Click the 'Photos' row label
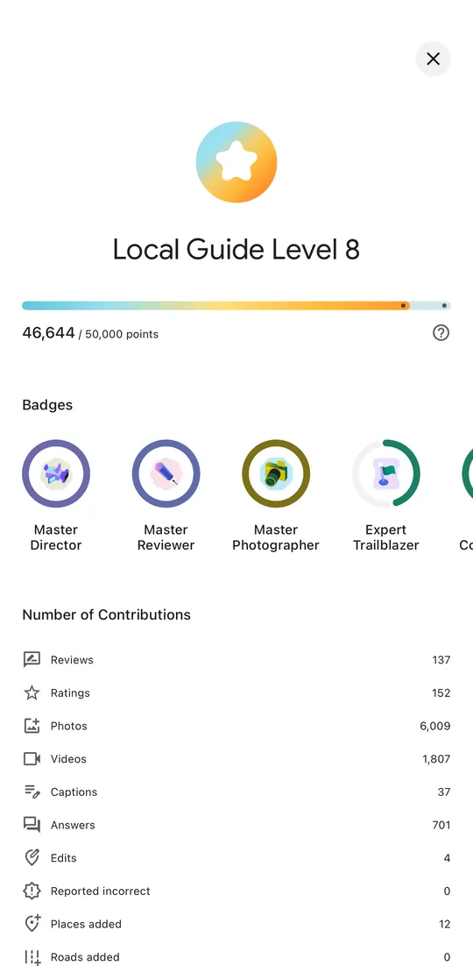 [x=68, y=727]
